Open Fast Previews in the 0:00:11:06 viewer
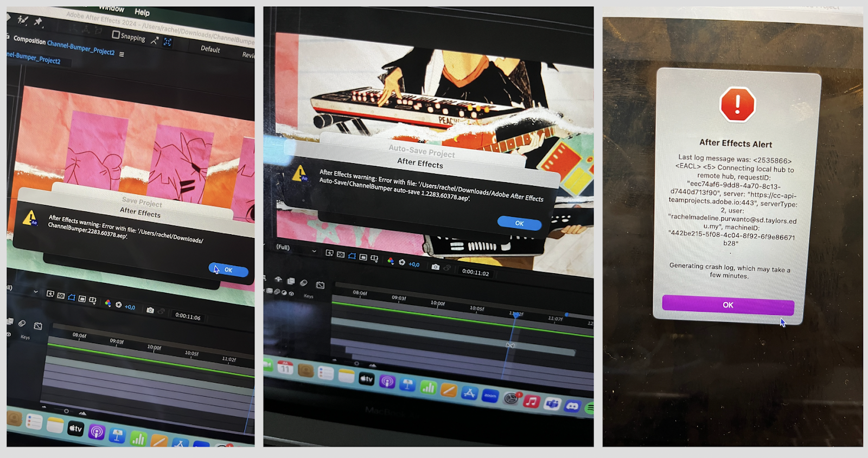Viewport: 868px width, 458px height. 50,294
